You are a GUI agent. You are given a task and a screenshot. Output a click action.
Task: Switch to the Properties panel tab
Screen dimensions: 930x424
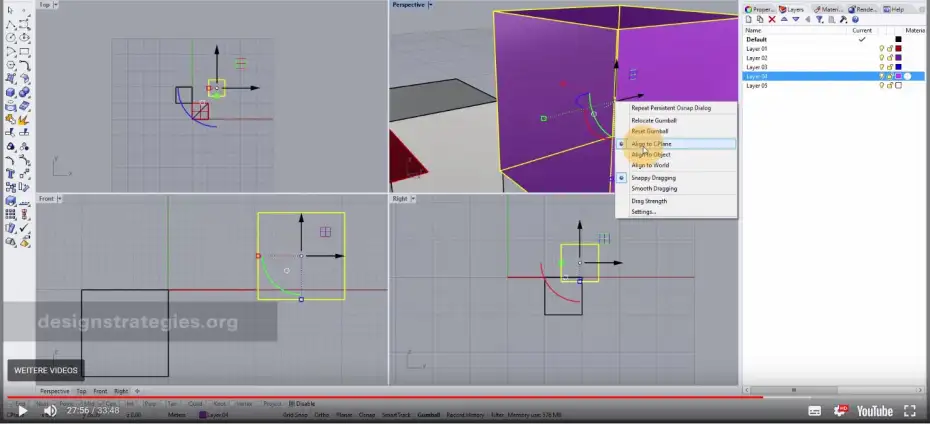click(x=760, y=9)
